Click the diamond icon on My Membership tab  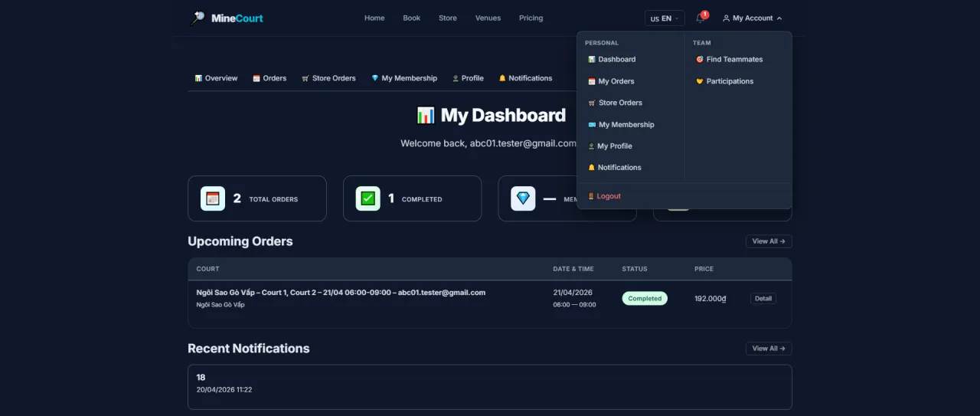[x=375, y=78]
